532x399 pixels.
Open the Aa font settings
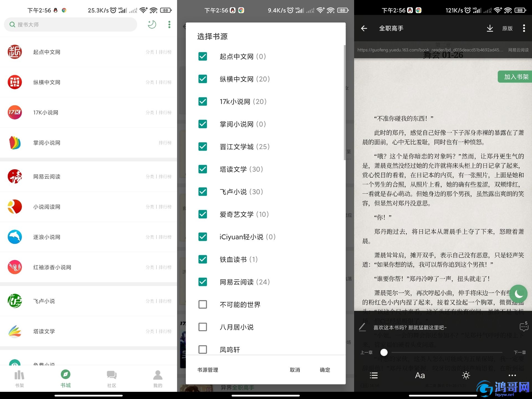pos(420,375)
